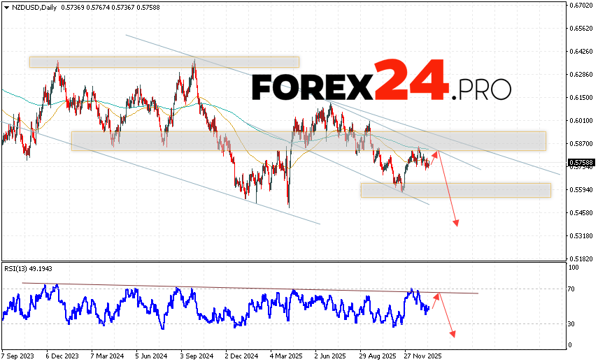
Task: Click the 6 Dec 2023 date label
Action: (64, 356)
